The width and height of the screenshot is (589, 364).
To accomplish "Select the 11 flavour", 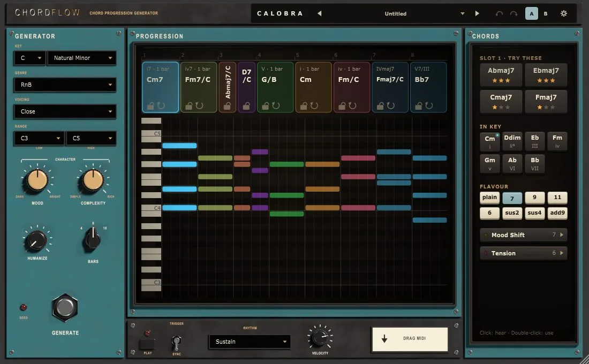I will [x=557, y=198].
